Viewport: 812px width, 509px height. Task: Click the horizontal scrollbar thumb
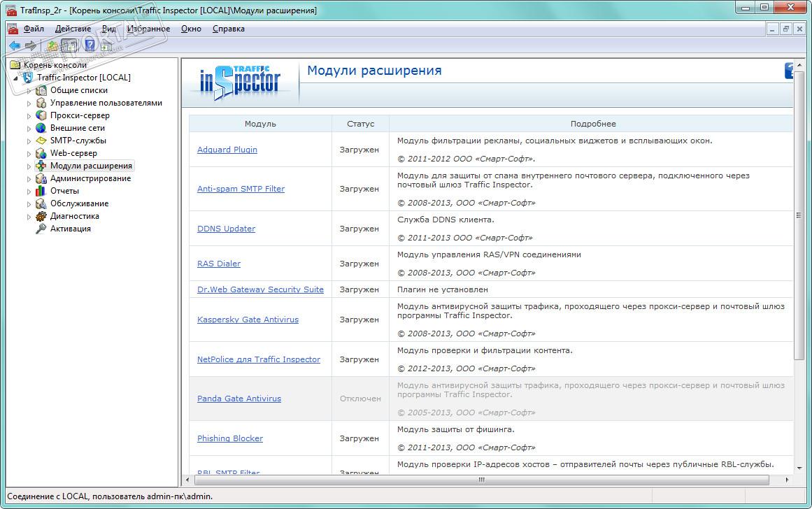[x=481, y=480]
